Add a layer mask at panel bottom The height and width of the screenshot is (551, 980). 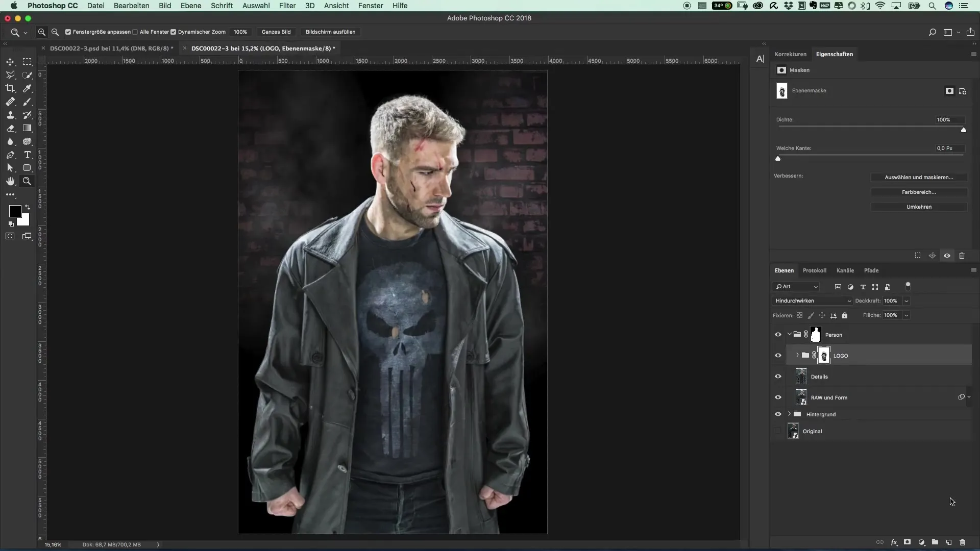907,542
